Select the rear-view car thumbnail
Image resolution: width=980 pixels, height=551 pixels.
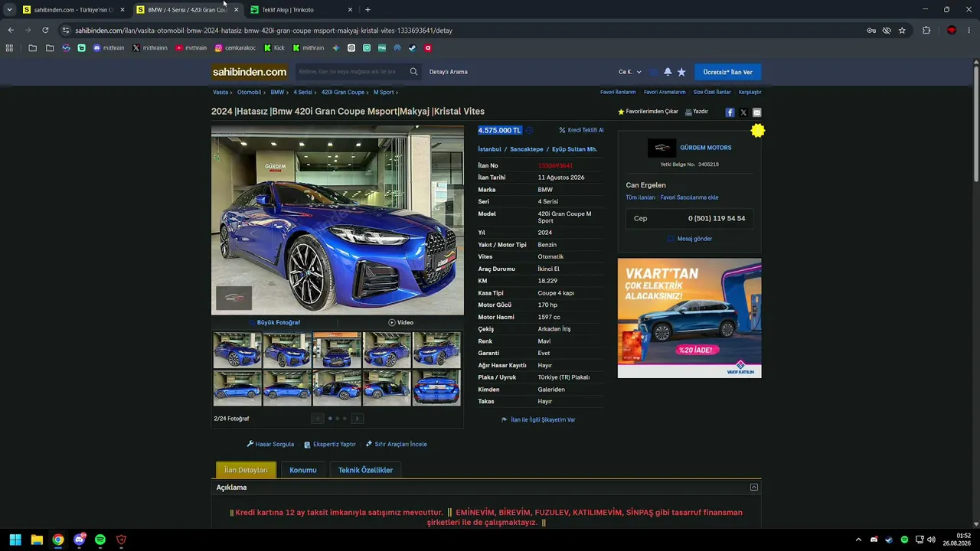click(437, 387)
